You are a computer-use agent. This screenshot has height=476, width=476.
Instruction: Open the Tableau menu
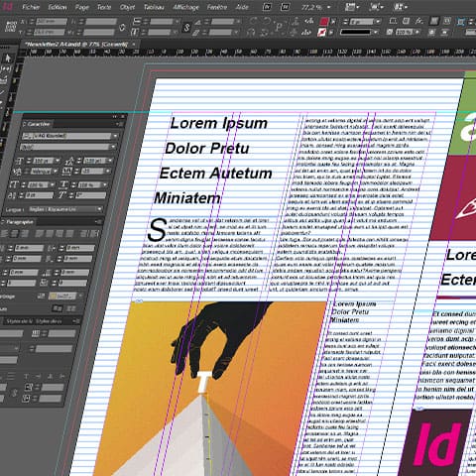tap(154, 7)
